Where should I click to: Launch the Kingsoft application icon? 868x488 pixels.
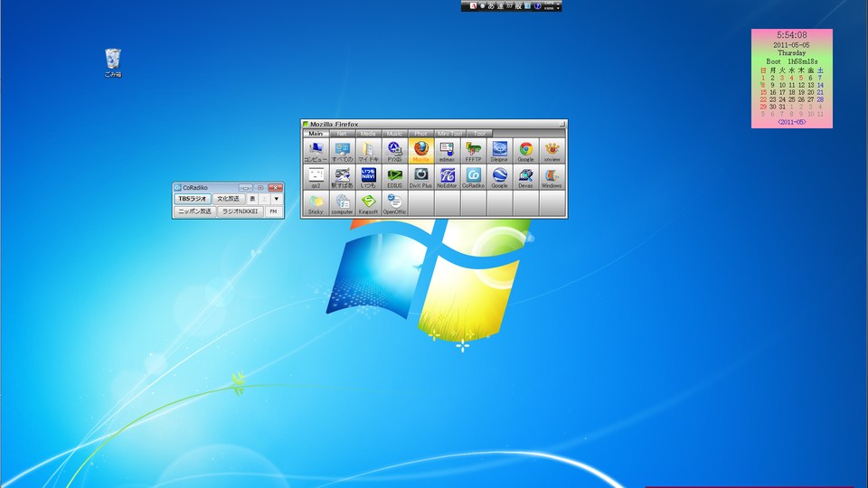(x=368, y=203)
